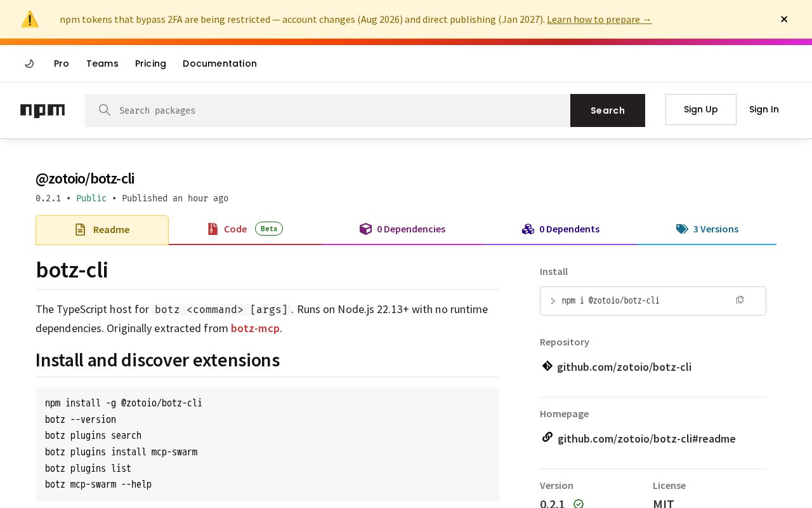
Task: Click the magnifying glass search icon
Action: click(x=105, y=110)
